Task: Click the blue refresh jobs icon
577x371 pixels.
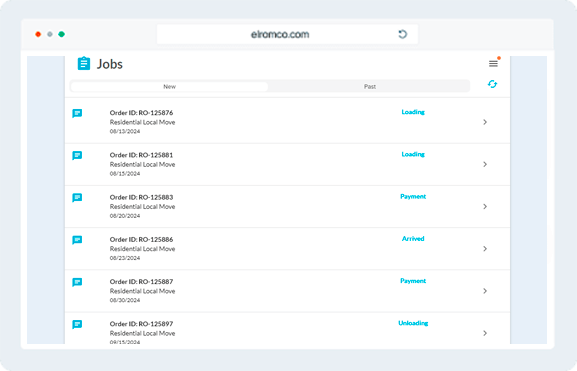Action: pyautogui.click(x=492, y=84)
